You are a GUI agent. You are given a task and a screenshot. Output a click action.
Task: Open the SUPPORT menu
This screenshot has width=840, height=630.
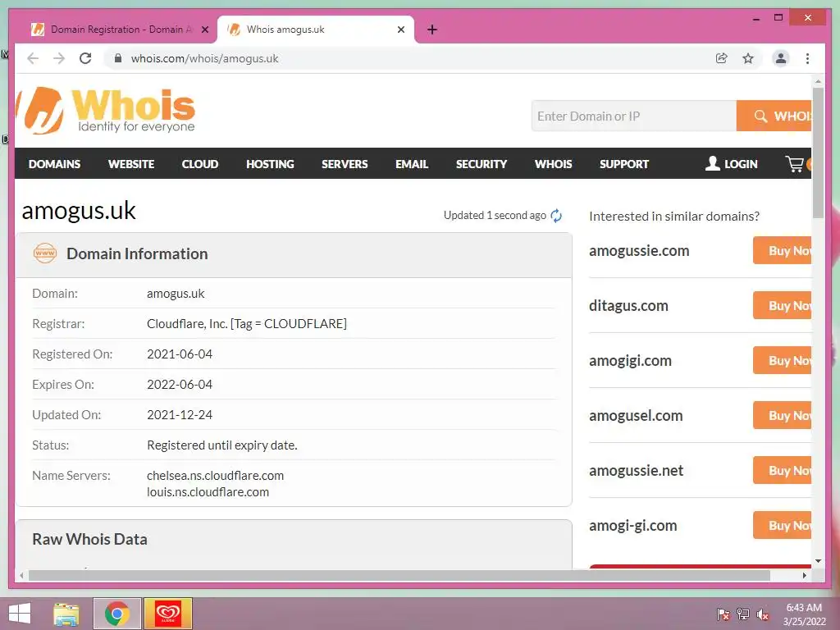pos(624,164)
